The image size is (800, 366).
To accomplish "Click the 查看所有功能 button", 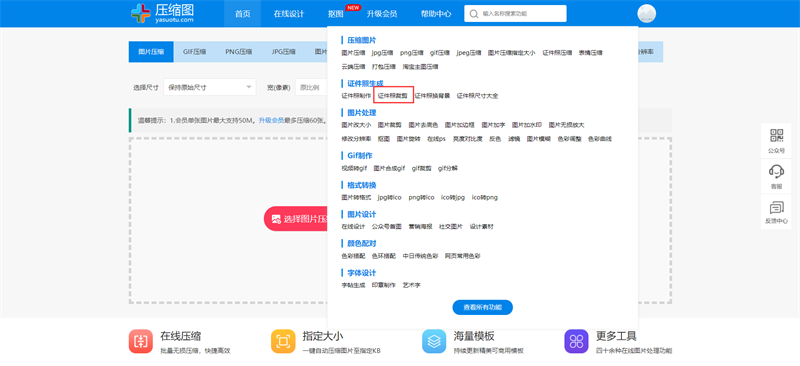I will tap(483, 307).
